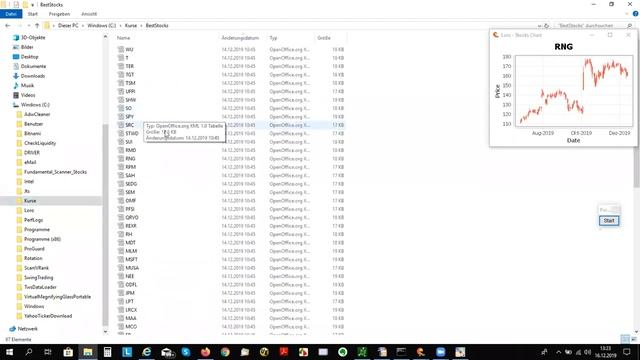Click the Windows (C:) breadcrumb
This screenshot has height=360, width=640.
coord(102,25)
